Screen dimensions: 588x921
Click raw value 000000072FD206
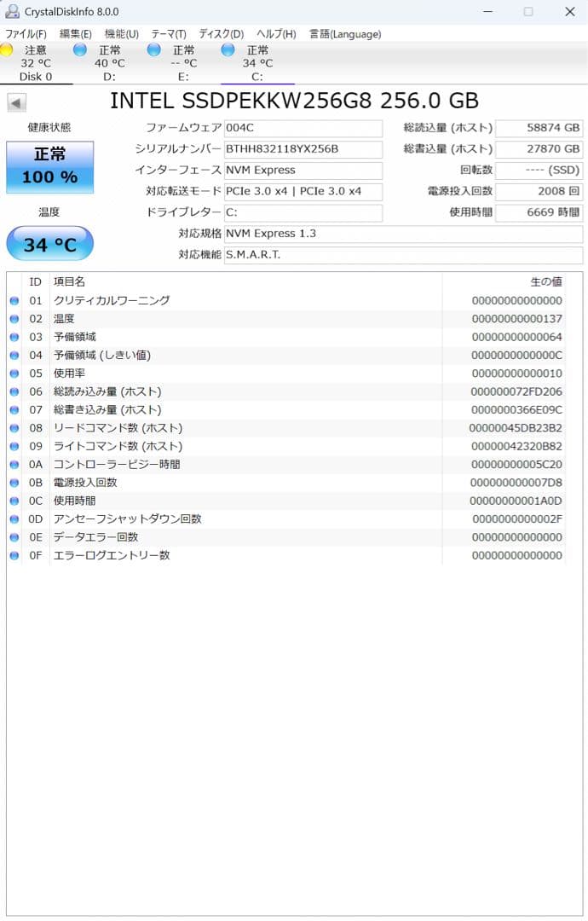pyautogui.click(x=516, y=391)
